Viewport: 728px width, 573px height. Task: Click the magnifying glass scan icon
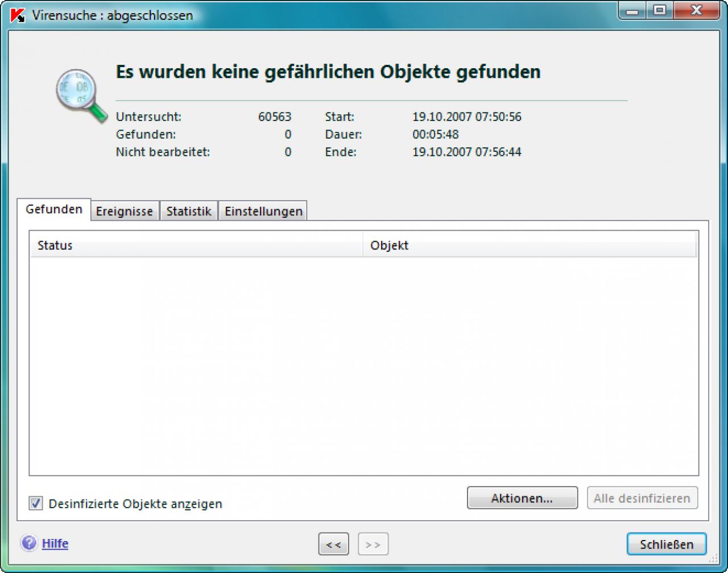tap(81, 95)
